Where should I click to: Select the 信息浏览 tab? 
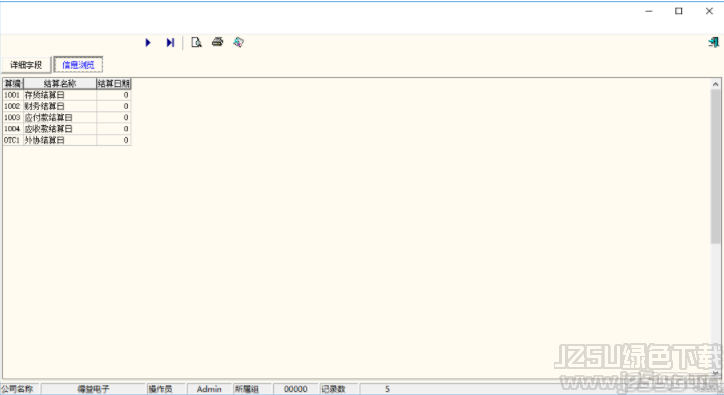[x=78, y=65]
